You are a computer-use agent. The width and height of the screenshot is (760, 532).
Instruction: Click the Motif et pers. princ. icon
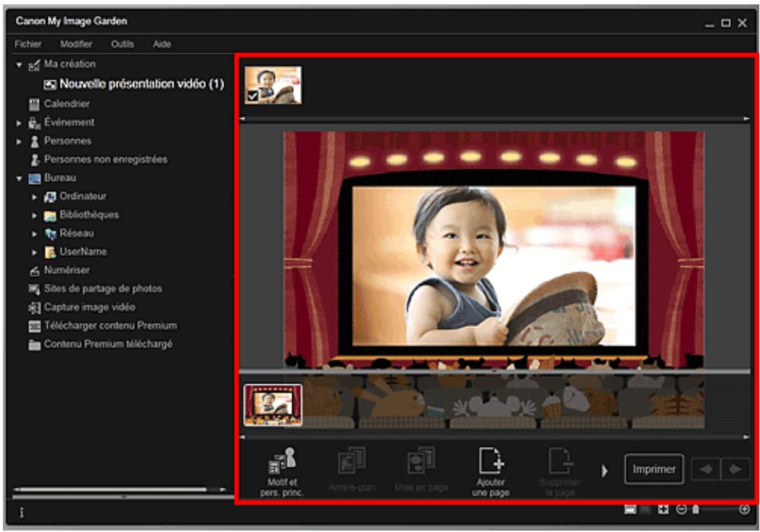click(x=284, y=470)
